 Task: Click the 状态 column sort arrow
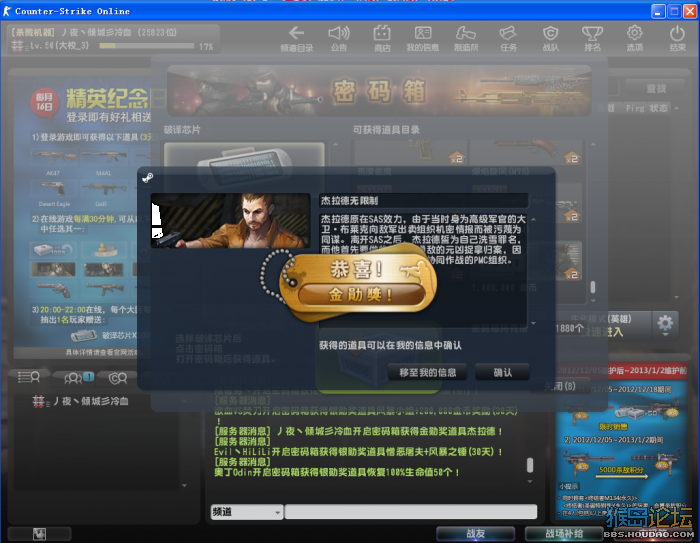[676, 109]
